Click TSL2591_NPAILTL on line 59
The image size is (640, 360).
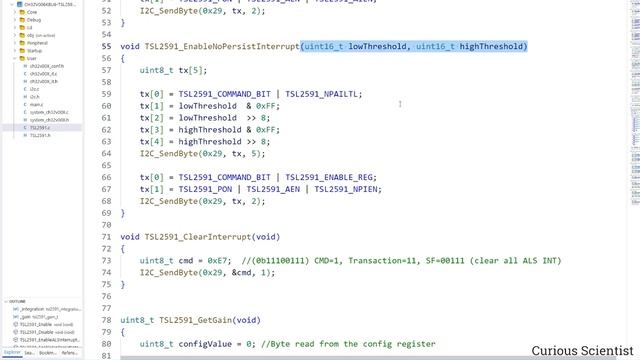321,94
